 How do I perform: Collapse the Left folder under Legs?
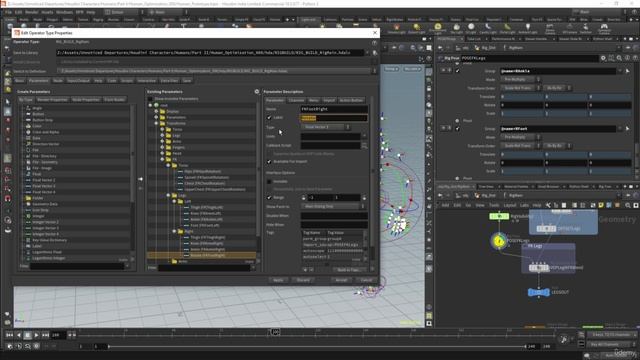[x=174, y=202]
